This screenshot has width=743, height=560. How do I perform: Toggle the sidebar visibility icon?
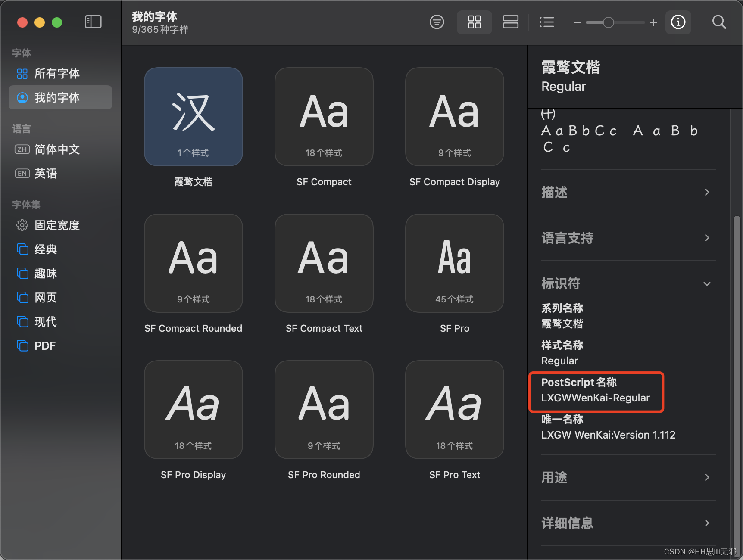93,22
